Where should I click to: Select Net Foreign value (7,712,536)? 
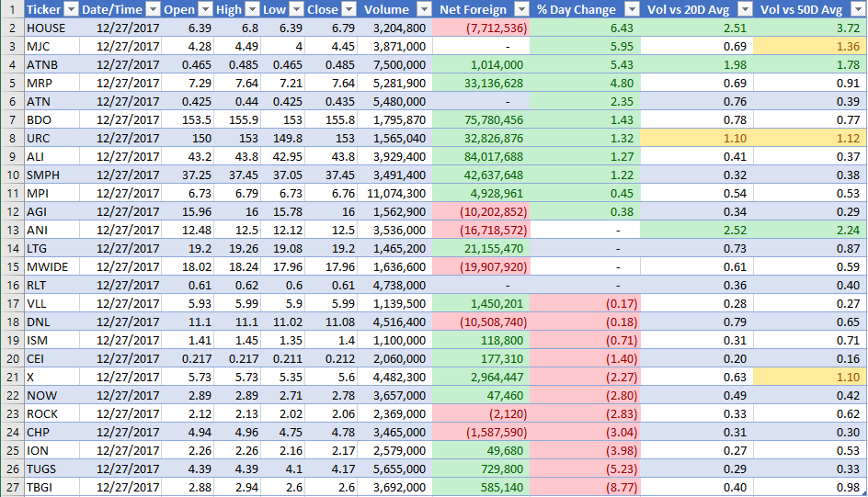[481, 28]
